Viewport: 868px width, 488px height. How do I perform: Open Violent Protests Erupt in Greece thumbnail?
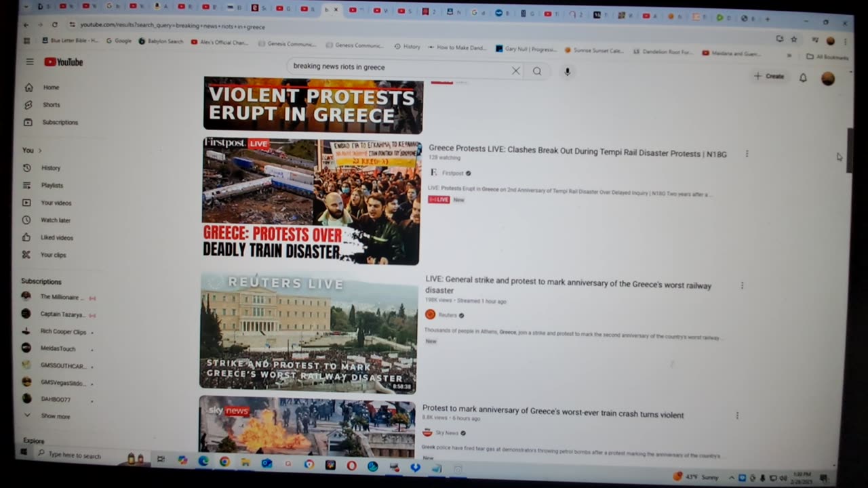point(313,105)
